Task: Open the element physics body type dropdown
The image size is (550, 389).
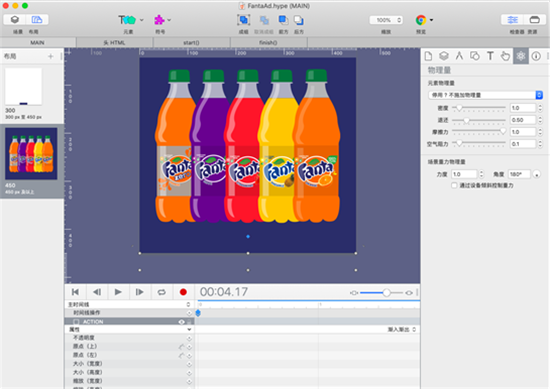Action: pos(485,95)
